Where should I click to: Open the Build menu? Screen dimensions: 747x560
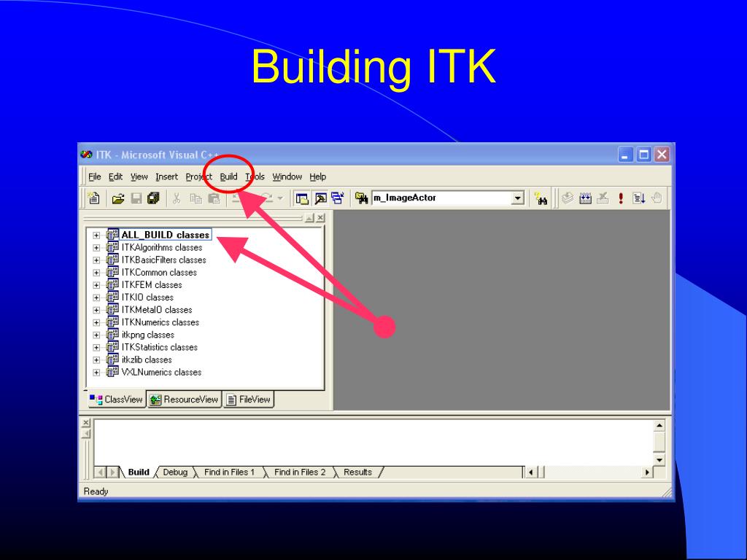[x=228, y=176]
